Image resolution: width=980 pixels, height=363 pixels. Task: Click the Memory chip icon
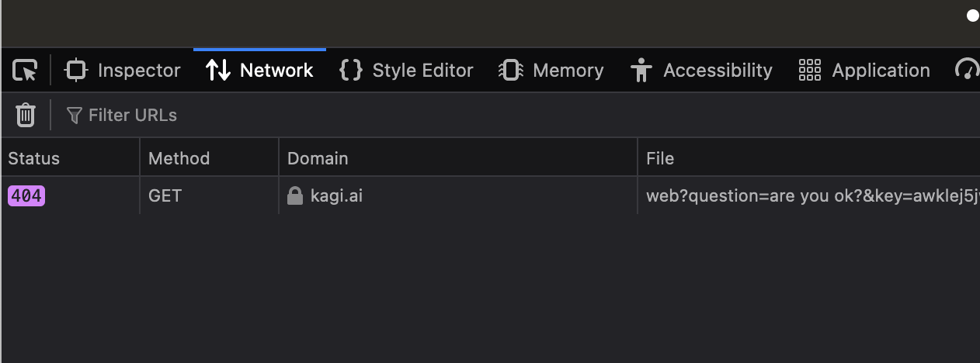click(510, 71)
